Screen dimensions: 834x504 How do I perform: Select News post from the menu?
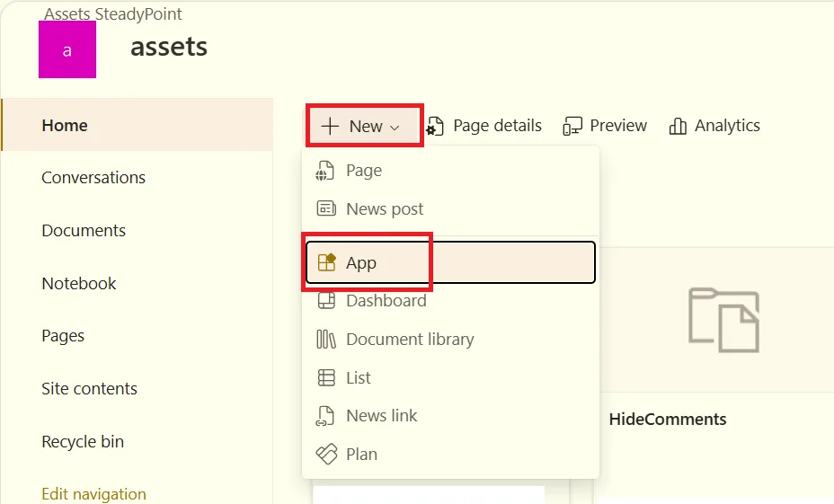[x=450, y=209]
